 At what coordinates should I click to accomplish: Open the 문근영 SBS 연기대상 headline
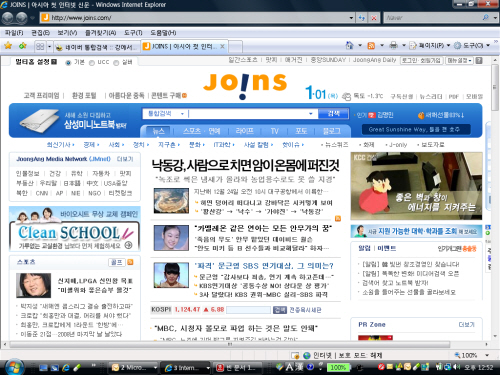click(264, 266)
